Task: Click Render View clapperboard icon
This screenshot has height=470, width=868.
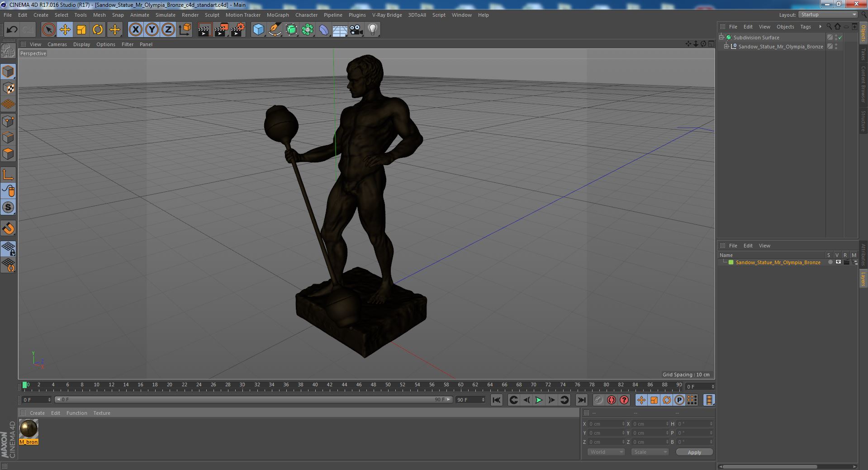Action: tap(204, 30)
